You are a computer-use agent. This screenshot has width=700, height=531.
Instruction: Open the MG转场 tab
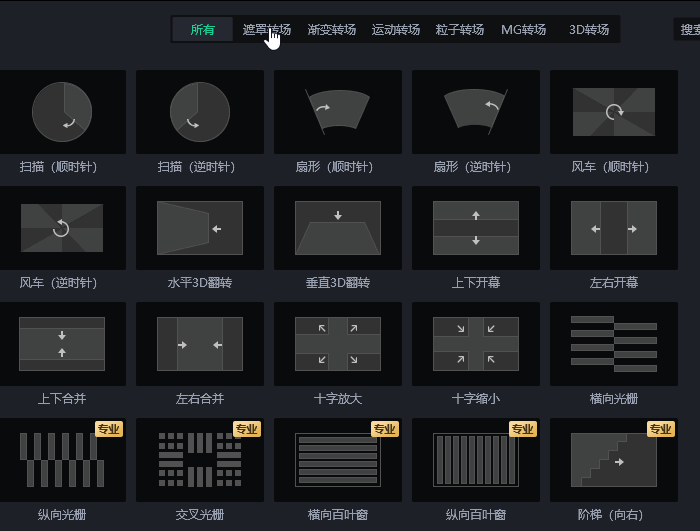click(524, 30)
